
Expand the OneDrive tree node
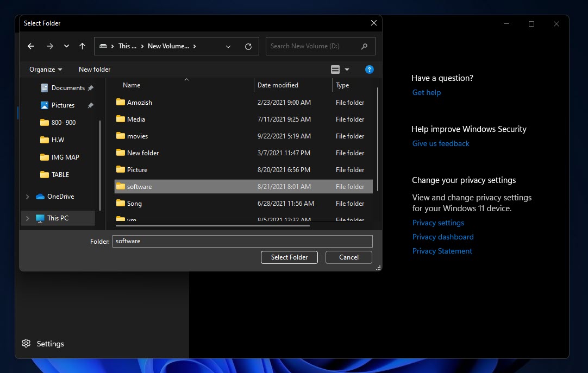click(28, 197)
